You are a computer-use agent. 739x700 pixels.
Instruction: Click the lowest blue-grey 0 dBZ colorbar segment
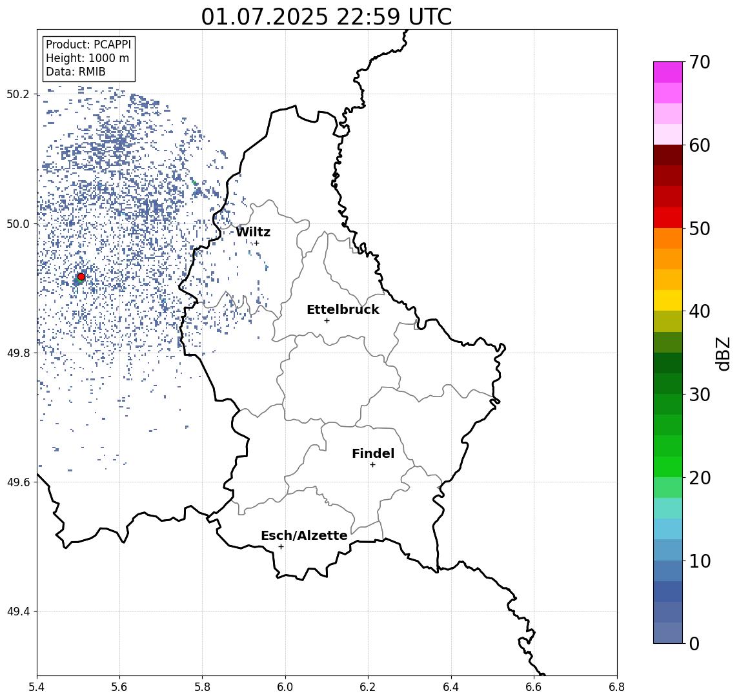pyautogui.click(x=668, y=633)
